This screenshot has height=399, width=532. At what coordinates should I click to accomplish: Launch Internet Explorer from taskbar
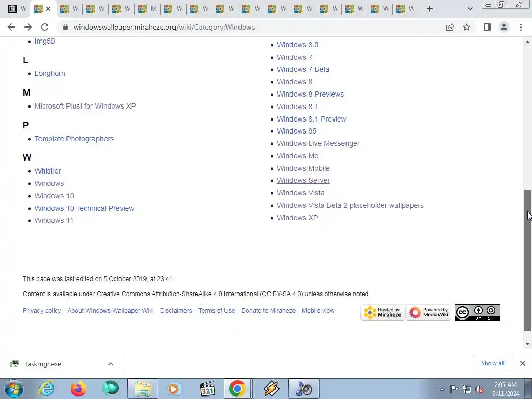(x=46, y=389)
